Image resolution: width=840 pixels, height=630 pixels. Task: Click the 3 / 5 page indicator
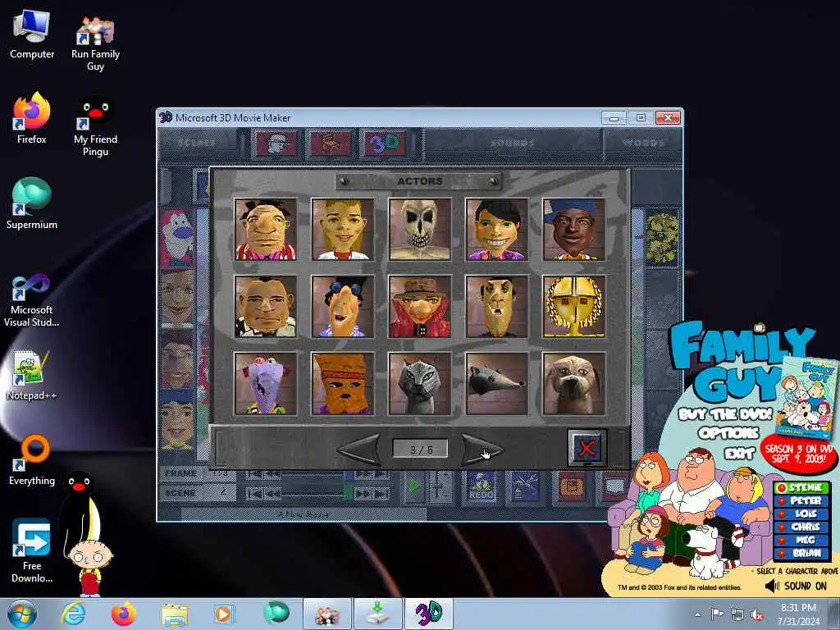pyautogui.click(x=421, y=449)
